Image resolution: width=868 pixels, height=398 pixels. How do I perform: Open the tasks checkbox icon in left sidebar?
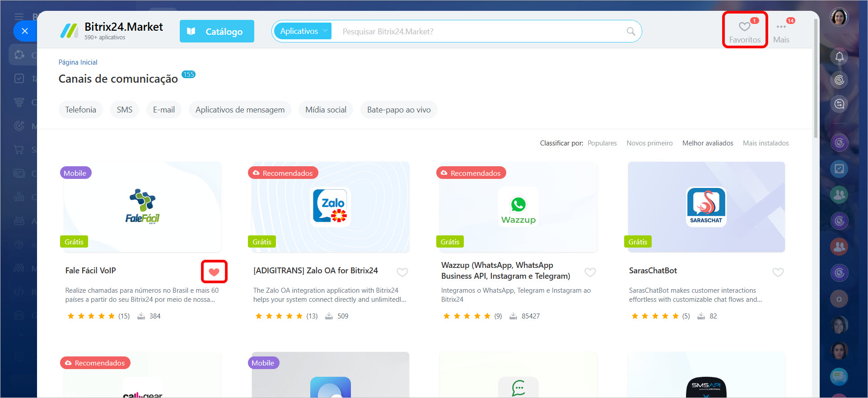pos(19,79)
